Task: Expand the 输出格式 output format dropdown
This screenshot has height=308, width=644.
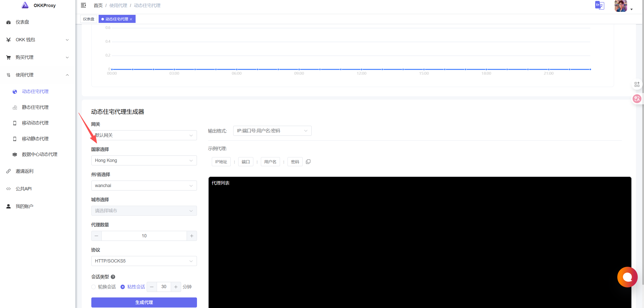Action: click(272, 131)
